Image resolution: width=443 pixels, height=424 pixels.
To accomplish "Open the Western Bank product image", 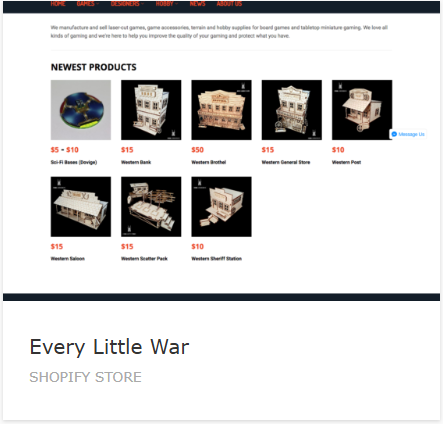I will (x=151, y=110).
